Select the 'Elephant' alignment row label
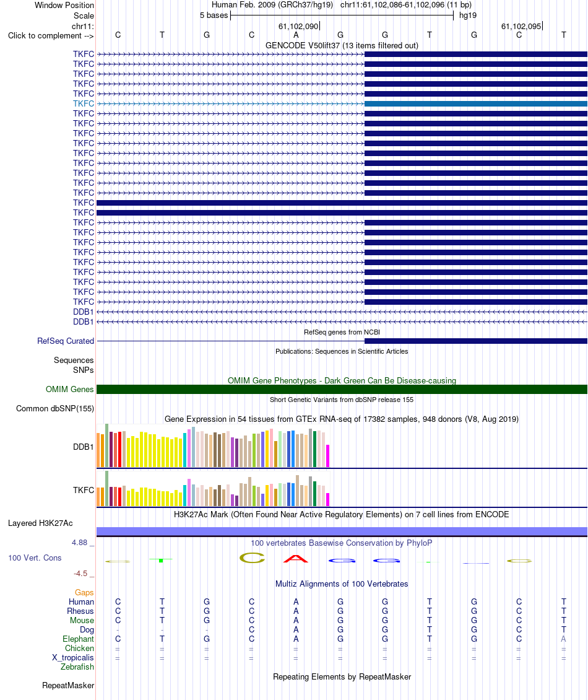 [79, 639]
